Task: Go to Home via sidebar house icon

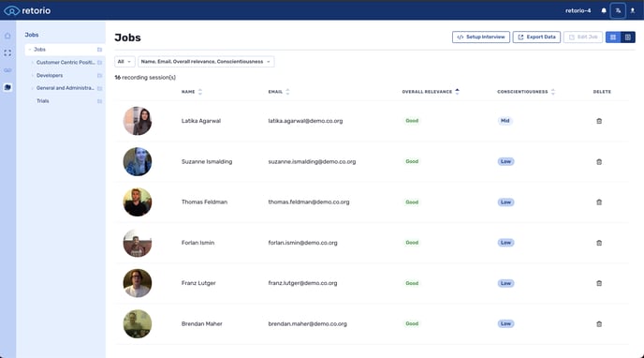Action: (x=7, y=36)
